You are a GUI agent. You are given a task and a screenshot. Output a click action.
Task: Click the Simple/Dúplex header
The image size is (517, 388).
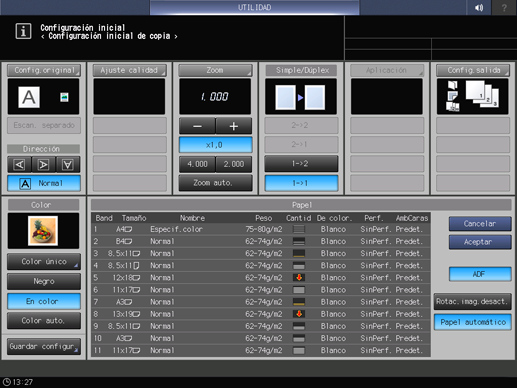pos(301,70)
